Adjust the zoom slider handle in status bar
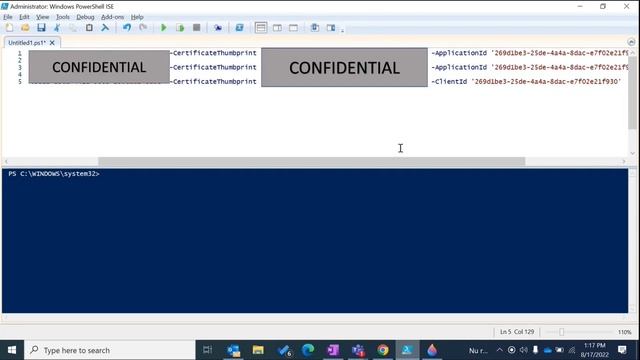This screenshot has width=640, height=360. coord(562,332)
